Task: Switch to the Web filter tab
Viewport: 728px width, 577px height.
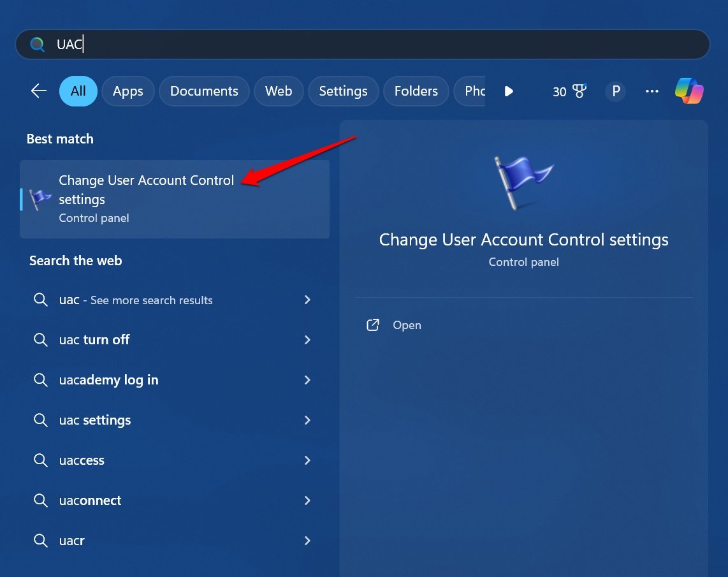Action: [x=279, y=91]
